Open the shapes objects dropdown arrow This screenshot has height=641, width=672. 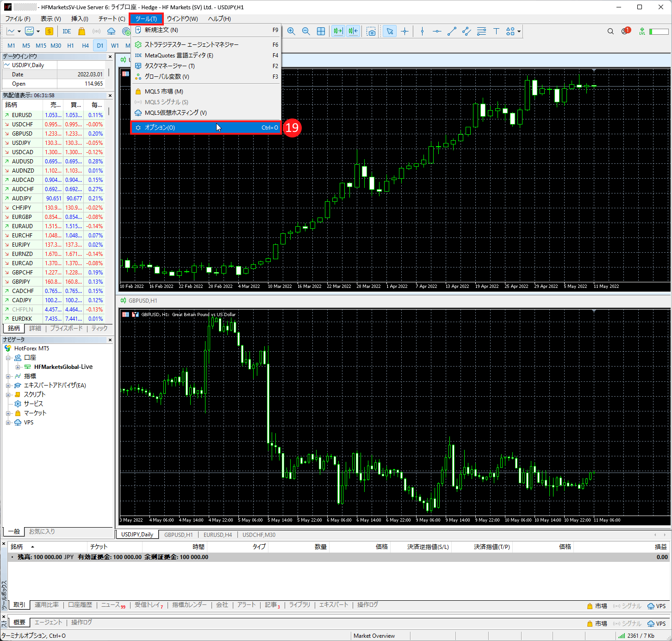pyautogui.click(x=519, y=31)
